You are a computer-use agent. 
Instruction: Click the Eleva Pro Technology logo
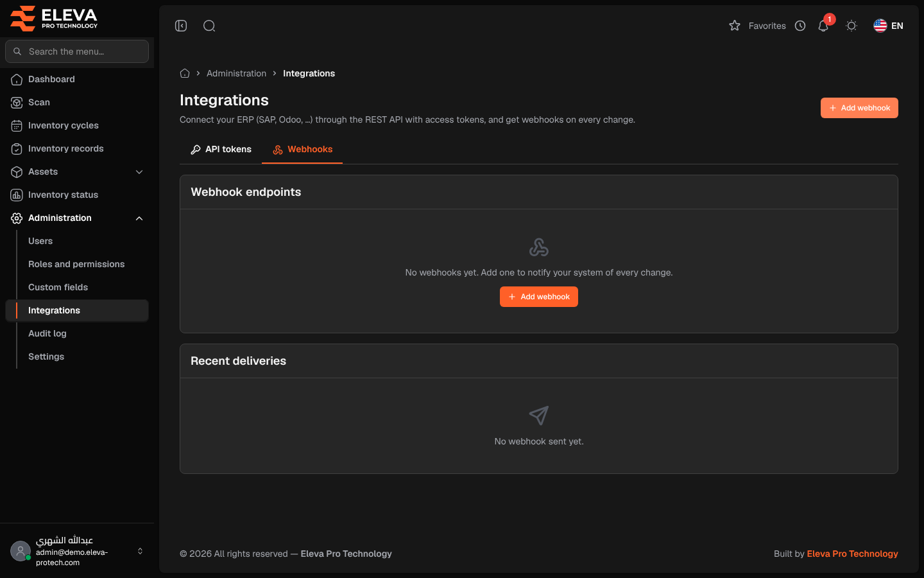pyautogui.click(x=54, y=18)
